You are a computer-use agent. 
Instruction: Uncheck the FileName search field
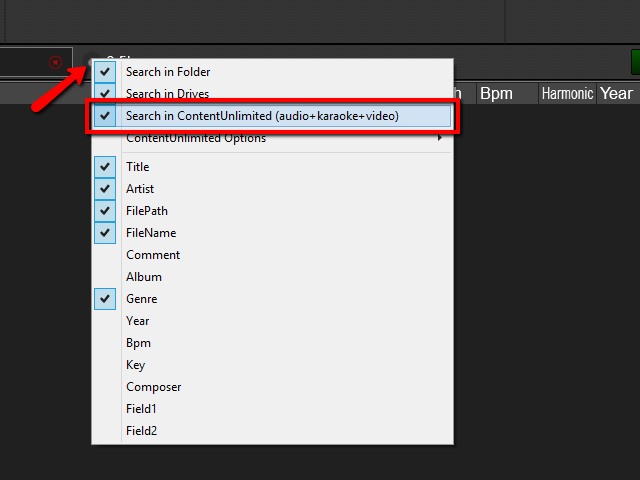tap(272, 233)
